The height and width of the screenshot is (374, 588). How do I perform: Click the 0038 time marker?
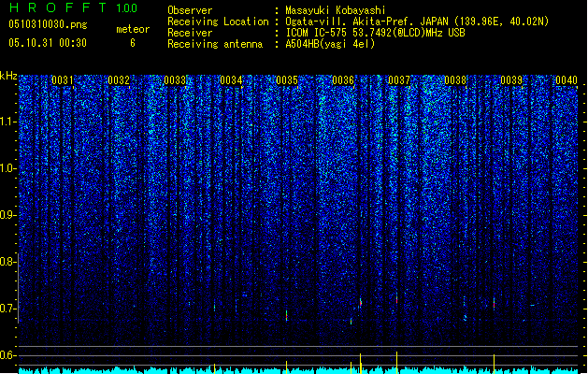(x=455, y=80)
